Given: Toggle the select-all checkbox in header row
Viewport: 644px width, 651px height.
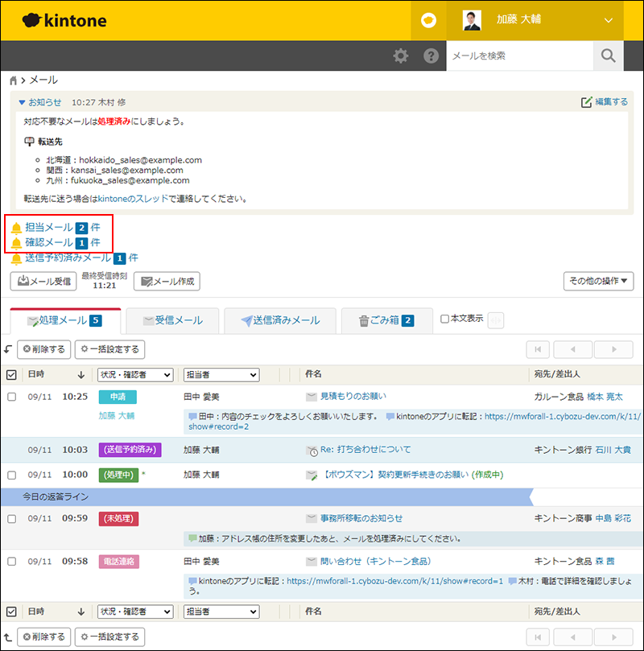Looking at the screenshot, I should (x=11, y=375).
